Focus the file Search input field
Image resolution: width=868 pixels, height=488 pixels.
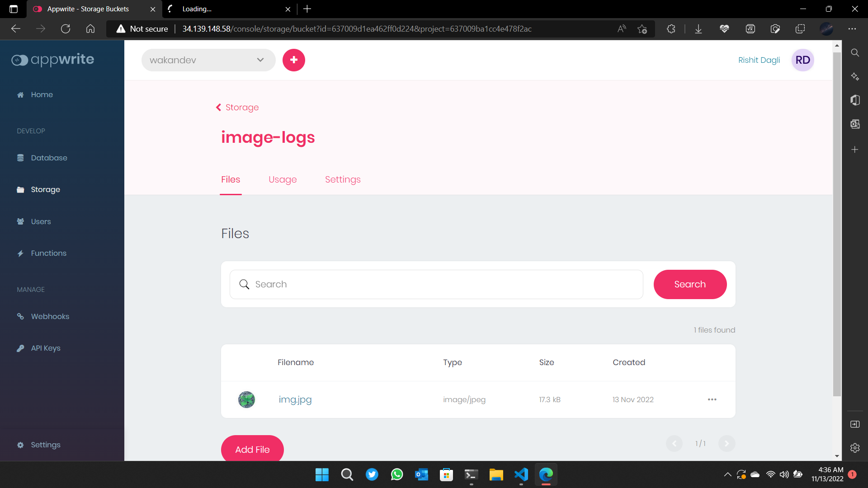[x=436, y=284]
